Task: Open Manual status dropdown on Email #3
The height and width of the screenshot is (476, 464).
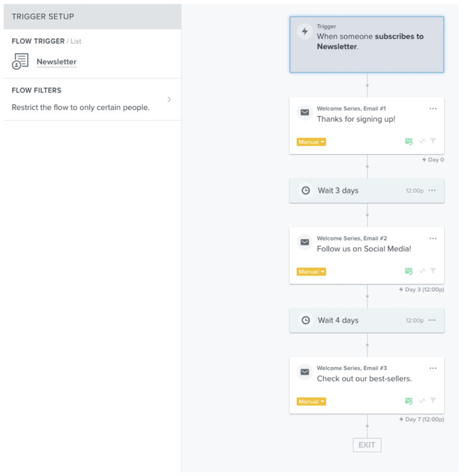Action: pos(311,402)
